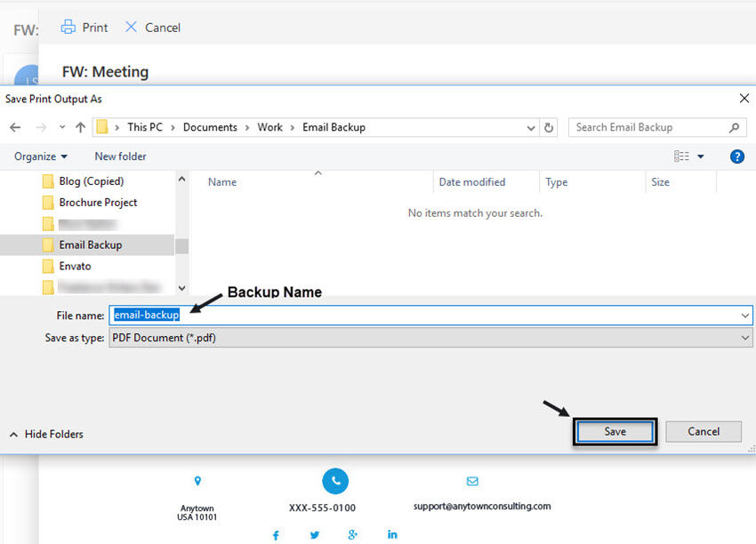Expand the address bar path dropdown

coord(531,128)
